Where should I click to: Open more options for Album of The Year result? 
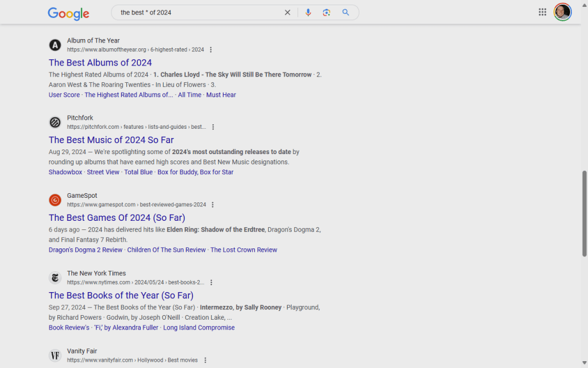[x=211, y=50]
